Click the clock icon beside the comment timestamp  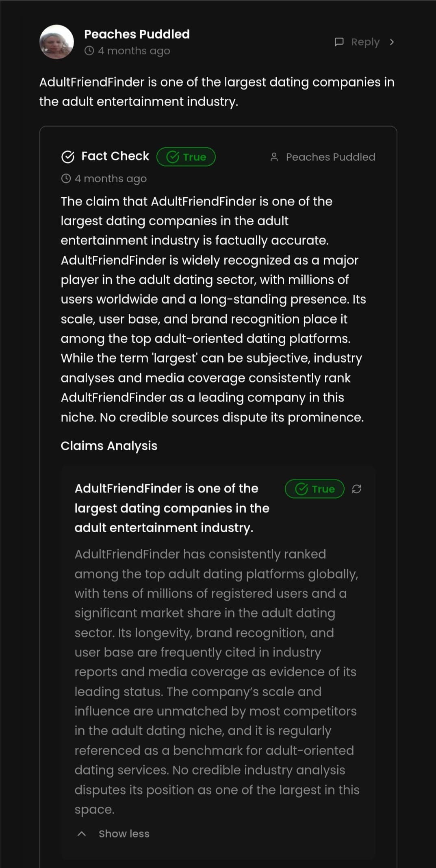tap(89, 51)
